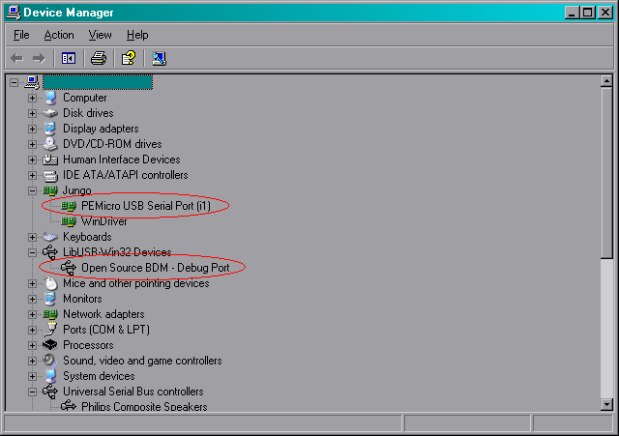619x436 pixels.
Task: Click the LibUSB-Win32 Devices USB icon
Action: (50, 252)
